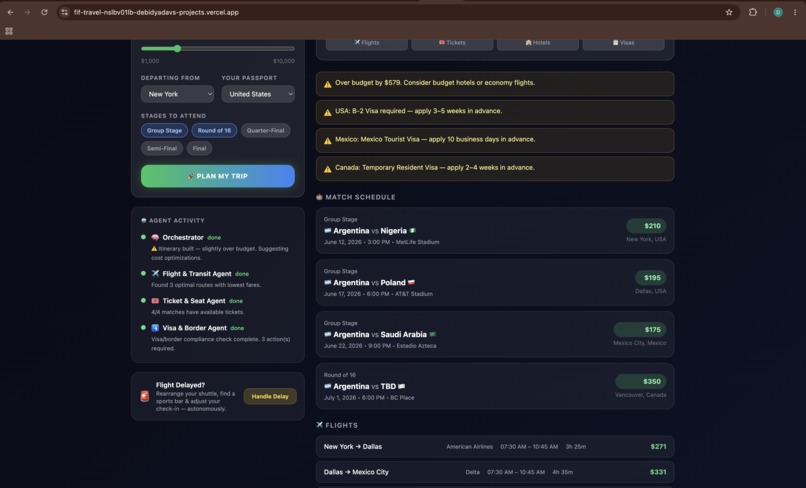This screenshot has height=488, width=806.
Task: Select the Dallas → Mexico City flight row
Action: [495, 472]
